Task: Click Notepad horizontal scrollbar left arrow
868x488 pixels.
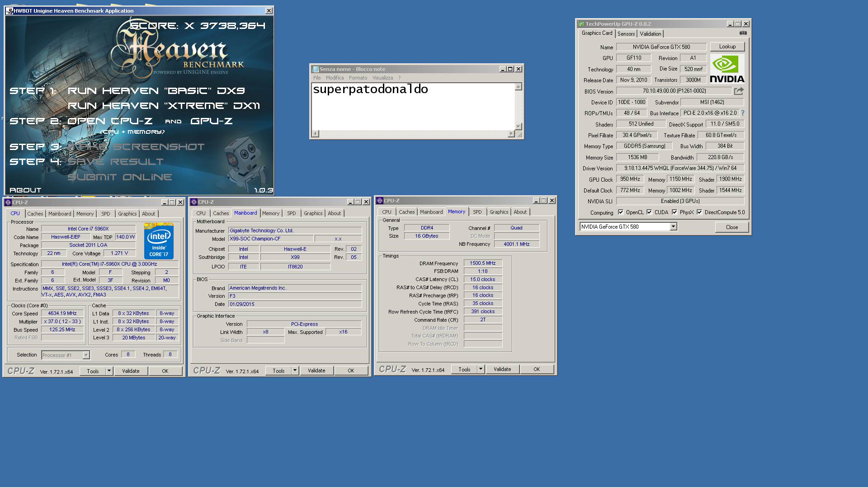Action: pos(315,134)
